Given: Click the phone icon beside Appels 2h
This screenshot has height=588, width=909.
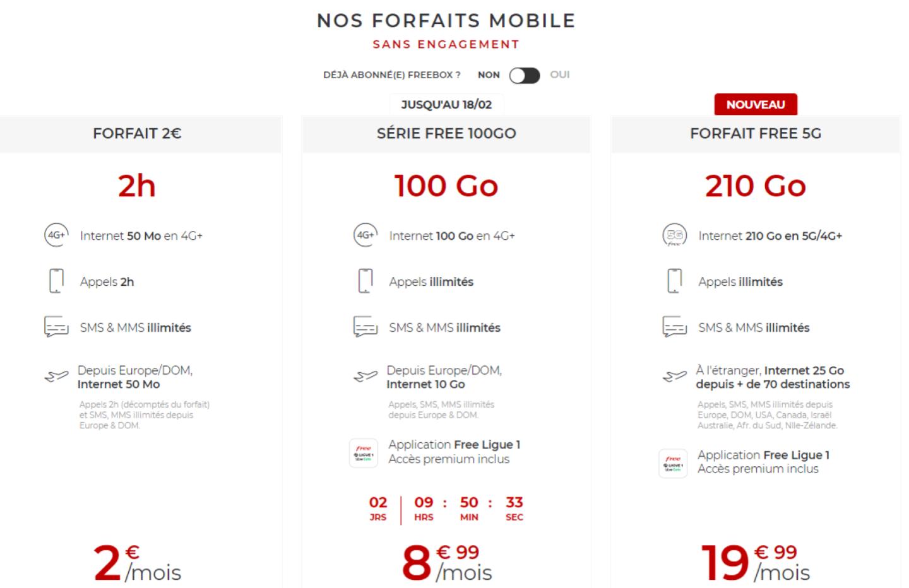Looking at the screenshot, I should [56, 281].
